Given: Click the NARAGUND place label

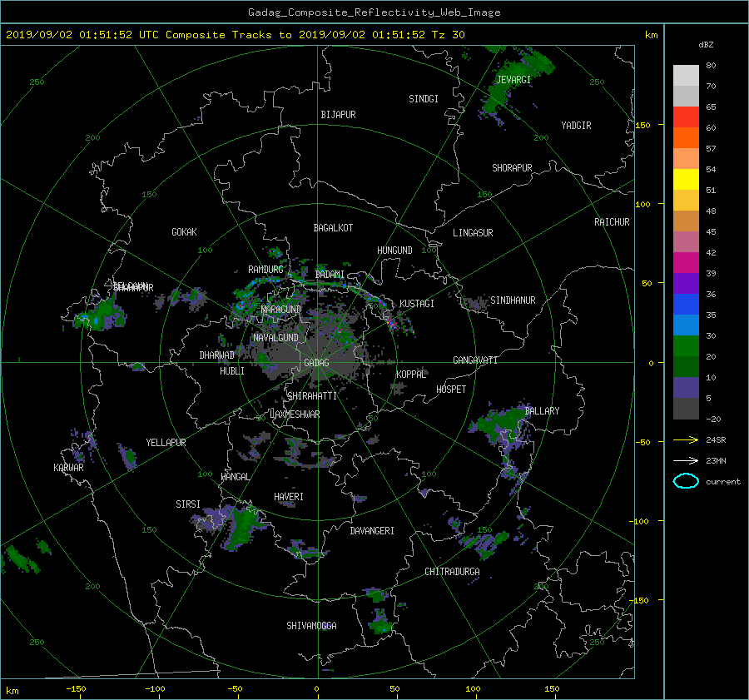Looking at the screenshot, I should point(281,309).
